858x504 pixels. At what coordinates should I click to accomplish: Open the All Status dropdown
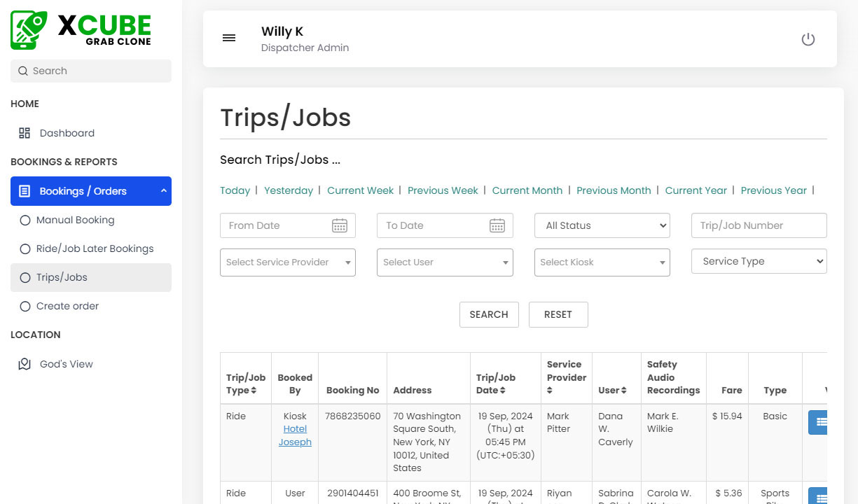click(602, 225)
